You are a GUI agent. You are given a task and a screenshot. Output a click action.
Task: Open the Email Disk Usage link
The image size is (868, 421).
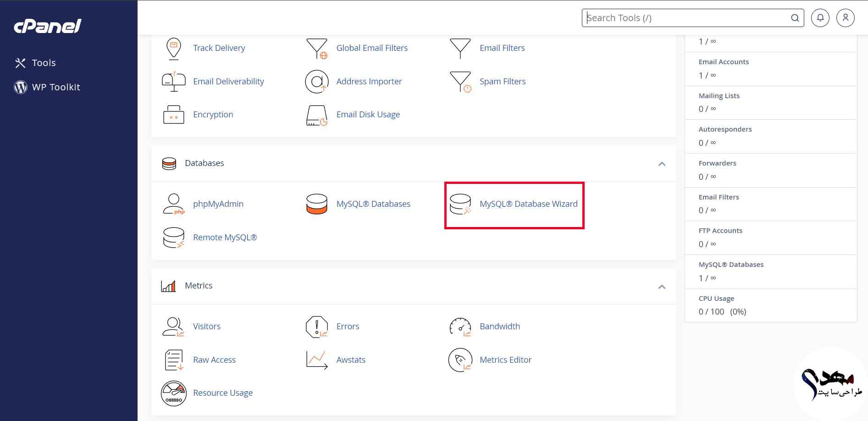coord(368,115)
